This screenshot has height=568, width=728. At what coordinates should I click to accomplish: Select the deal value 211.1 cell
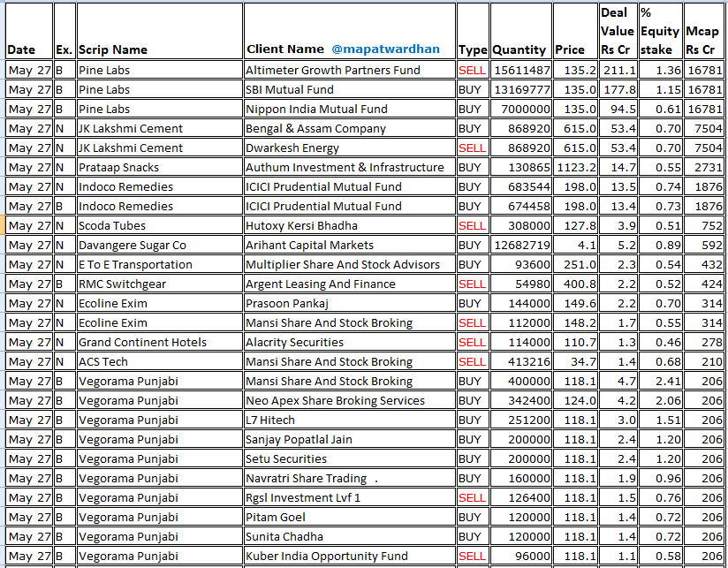618,70
